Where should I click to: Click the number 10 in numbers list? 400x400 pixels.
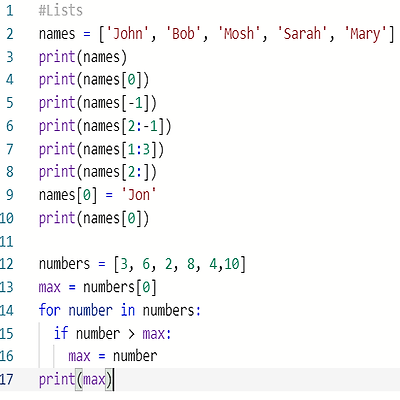tap(232, 264)
